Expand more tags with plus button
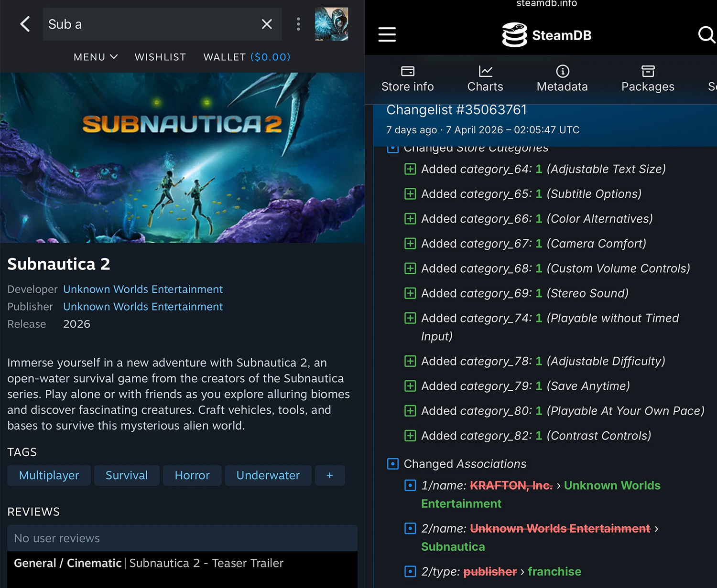The width and height of the screenshot is (717, 588). 329,475
